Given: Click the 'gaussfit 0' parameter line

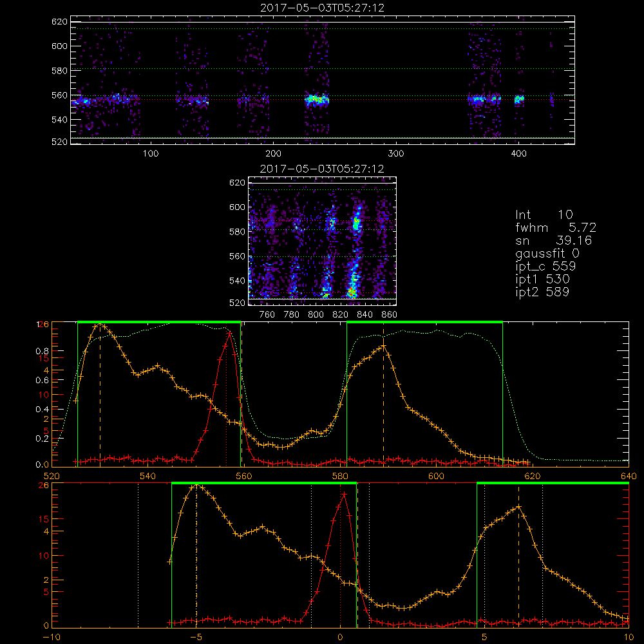Looking at the screenshot, I should (547, 253).
